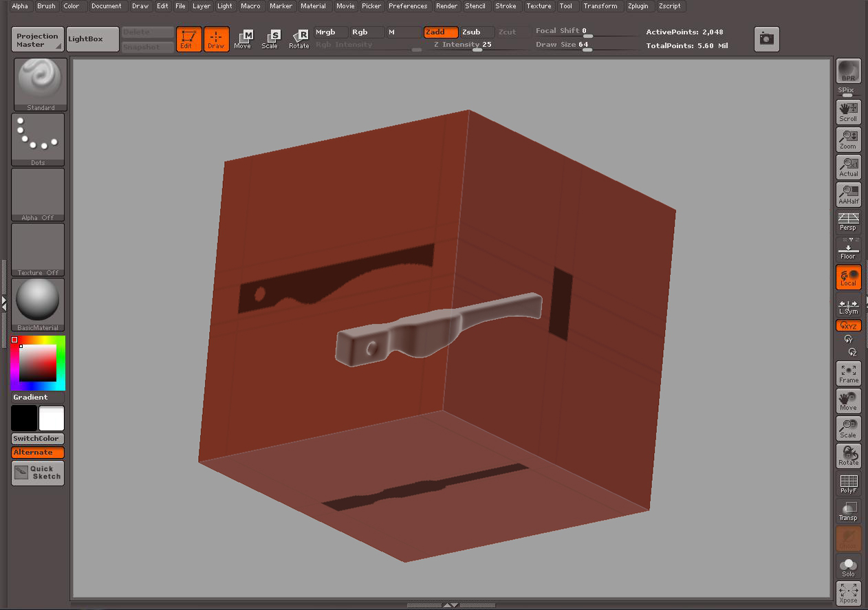
Task: Click the white secondary color swatch
Action: (52, 418)
